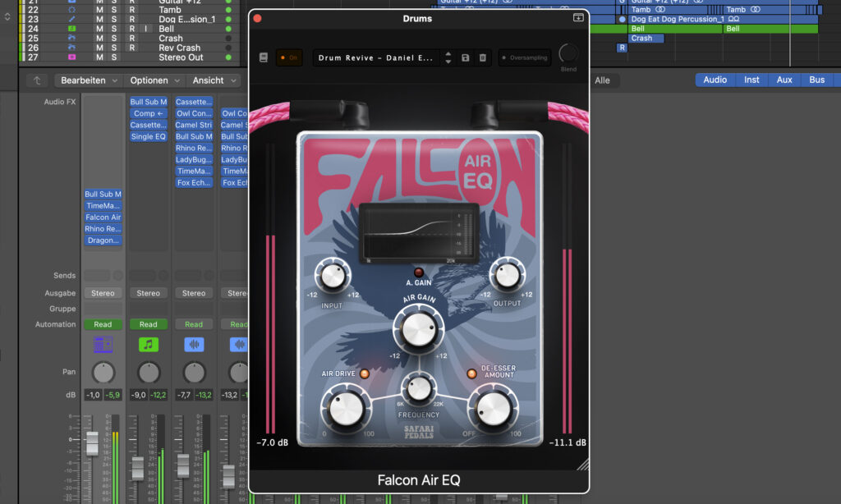
Task: Click the Rev Crash track icon
Action: (x=72, y=48)
